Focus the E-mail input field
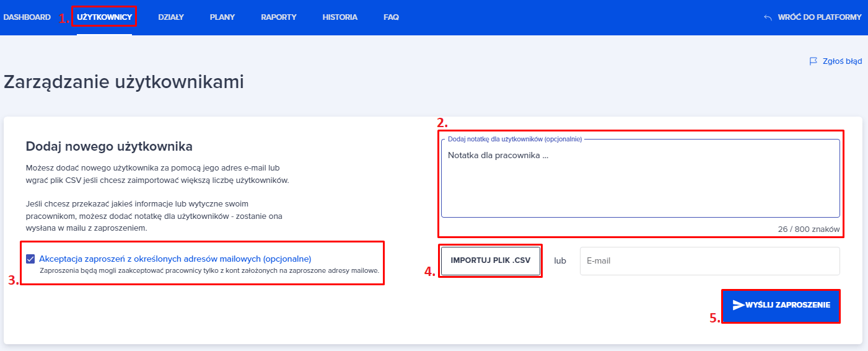Screen dimensions: 868x351 [x=709, y=261]
